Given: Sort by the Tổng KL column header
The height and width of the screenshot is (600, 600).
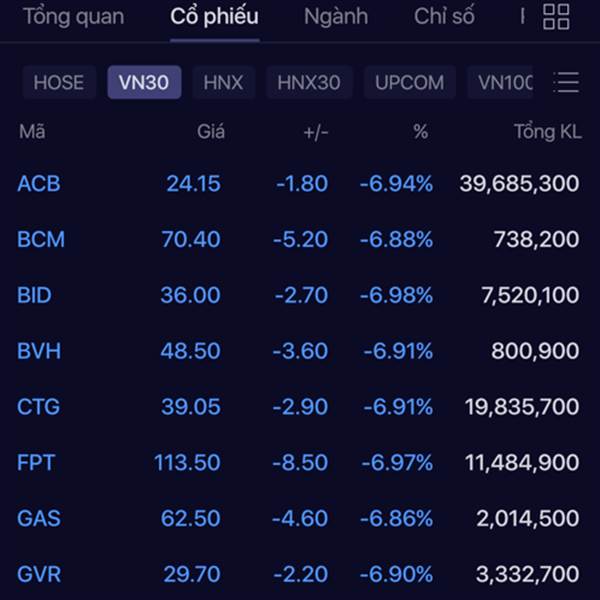Looking at the screenshot, I should [x=548, y=132].
